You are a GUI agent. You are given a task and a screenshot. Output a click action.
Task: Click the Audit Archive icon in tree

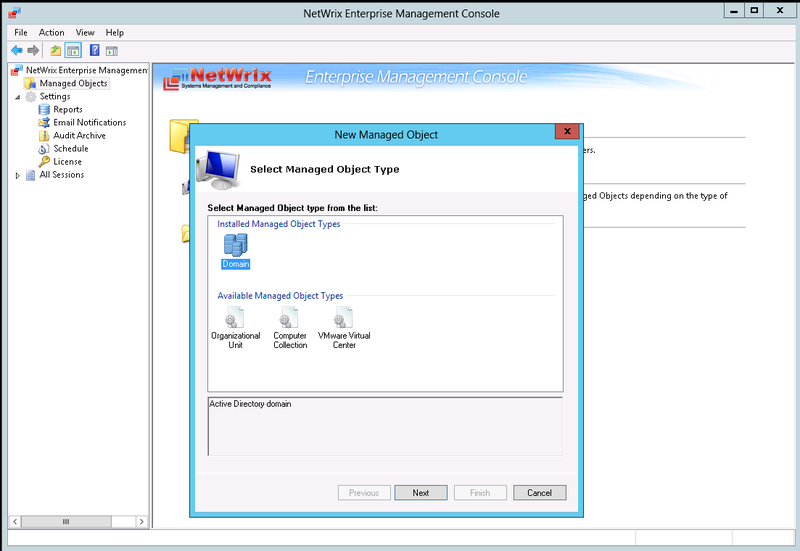click(x=44, y=135)
